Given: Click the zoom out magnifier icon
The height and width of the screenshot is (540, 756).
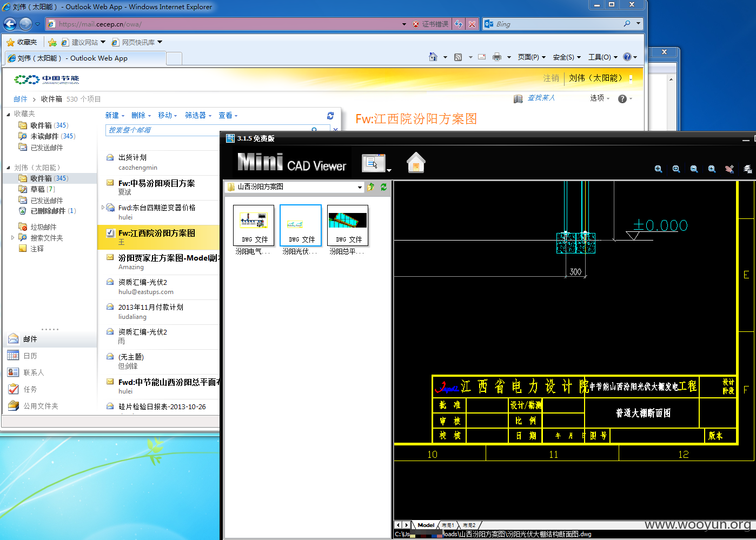Looking at the screenshot, I should (x=694, y=169).
